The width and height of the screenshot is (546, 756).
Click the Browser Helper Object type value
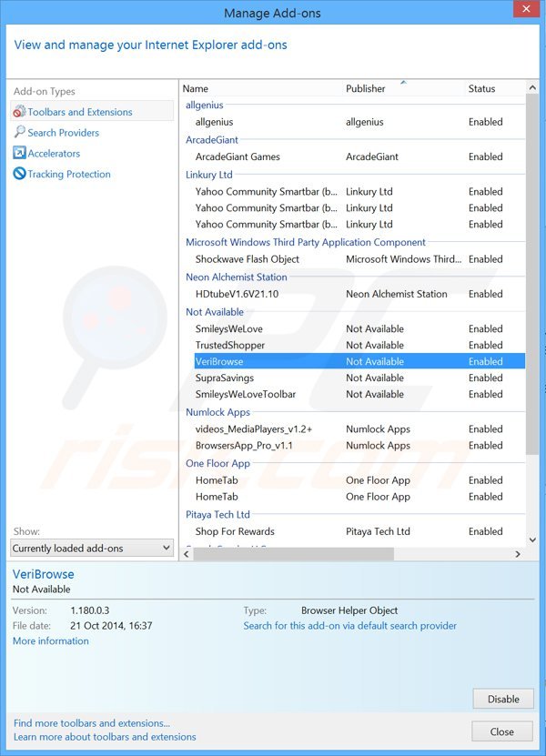(349, 610)
